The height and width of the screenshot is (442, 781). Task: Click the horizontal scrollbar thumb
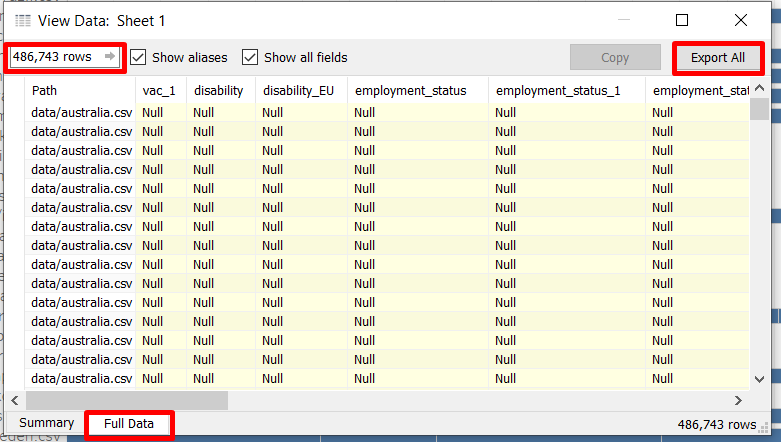coord(127,400)
